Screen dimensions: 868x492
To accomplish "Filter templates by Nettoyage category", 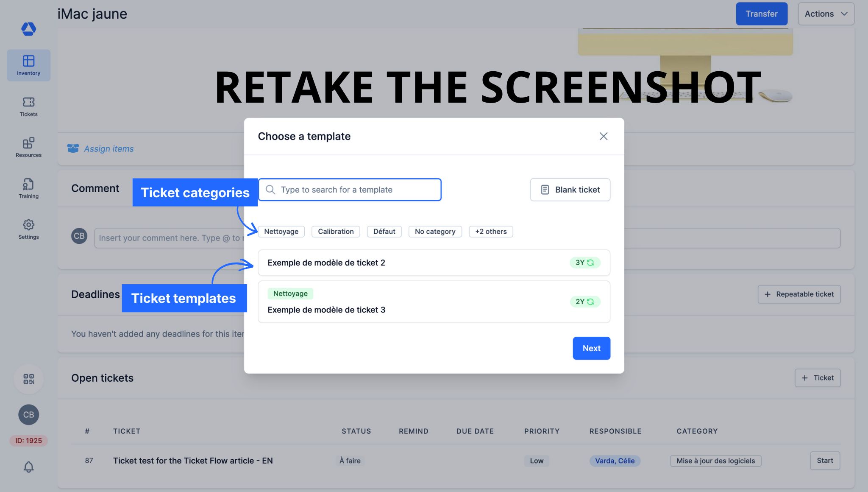I will pos(281,232).
